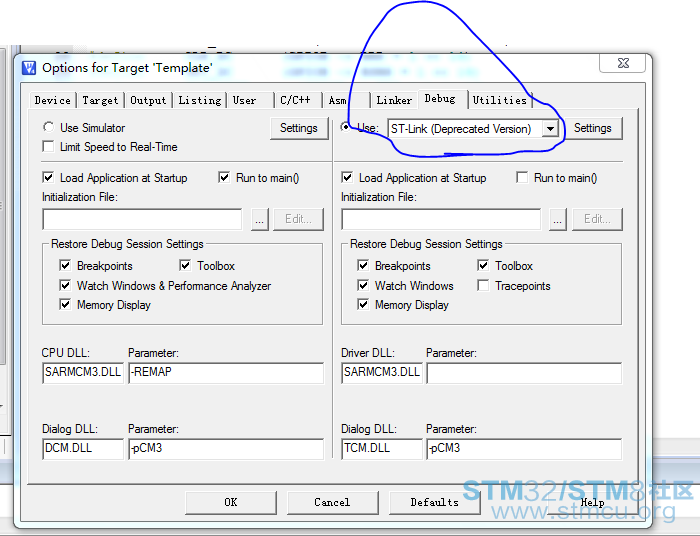Browse for simulator initialization file

(259, 219)
